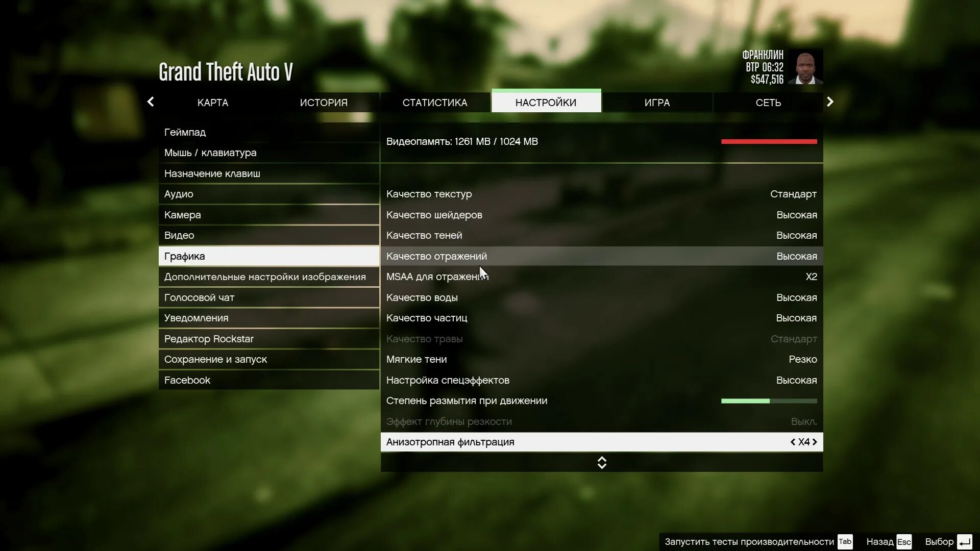Navigate to Камера settings
980x551 pixels.
pyautogui.click(x=182, y=214)
